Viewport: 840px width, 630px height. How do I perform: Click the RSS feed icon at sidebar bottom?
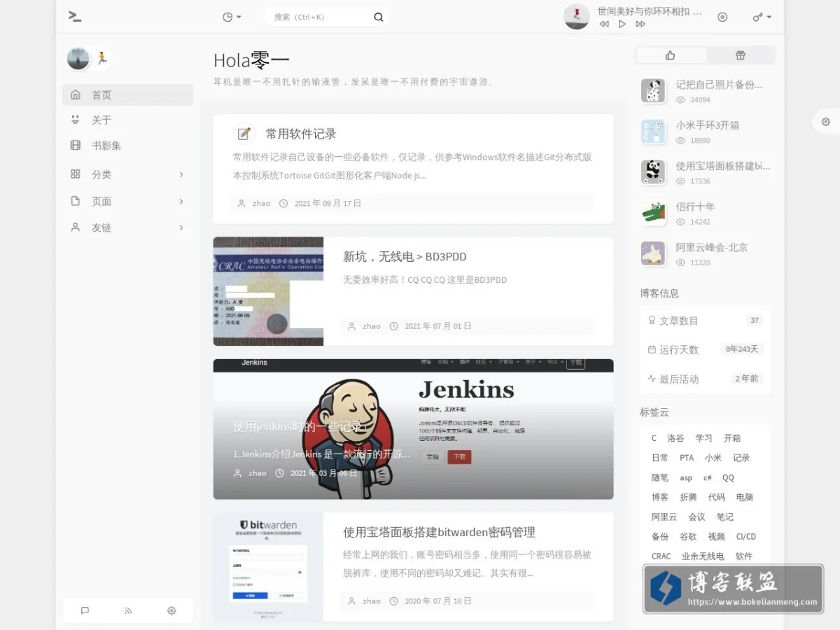click(128, 610)
